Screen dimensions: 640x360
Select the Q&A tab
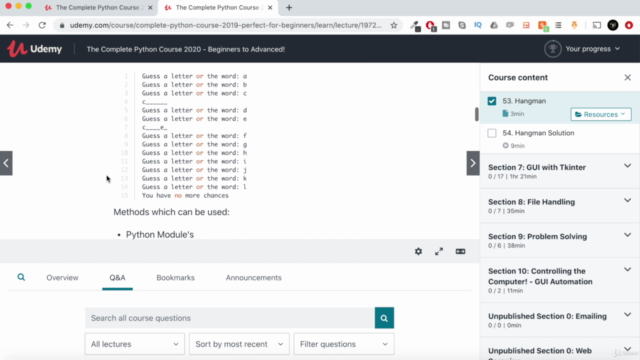click(117, 278)
